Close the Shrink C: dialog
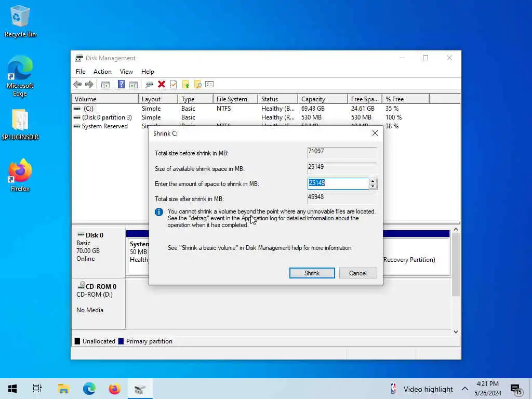This screenshot has width=532, height=399. [x=375, y=133]
